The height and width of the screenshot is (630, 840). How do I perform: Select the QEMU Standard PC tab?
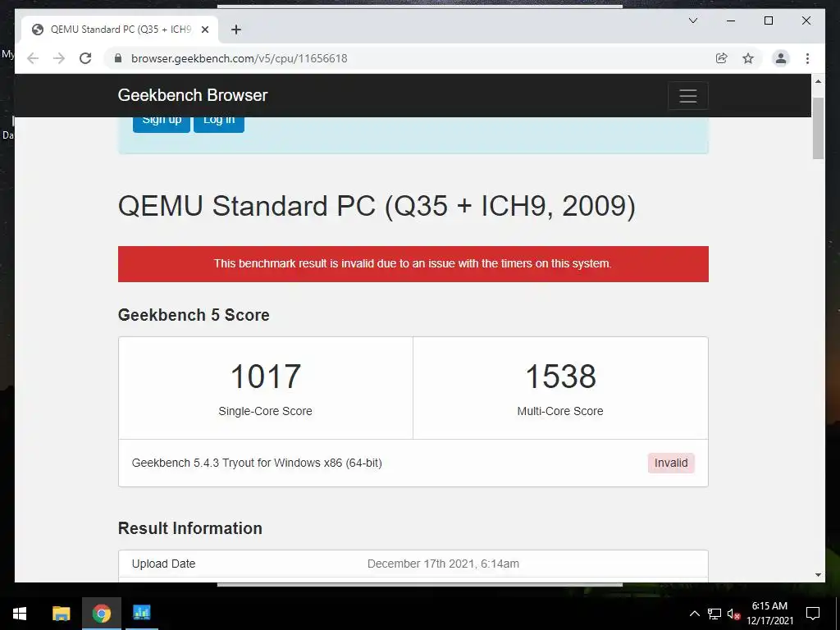click(120, 30)
